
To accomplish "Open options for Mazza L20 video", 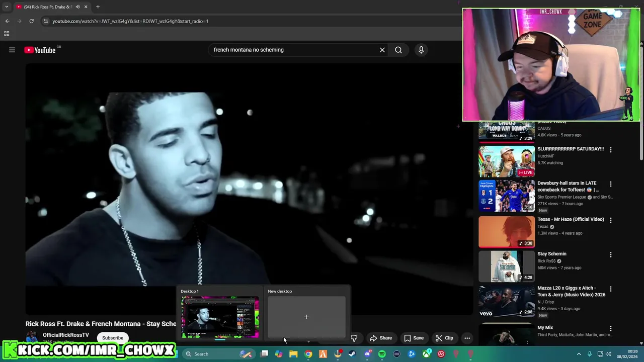I will (611, 289).
